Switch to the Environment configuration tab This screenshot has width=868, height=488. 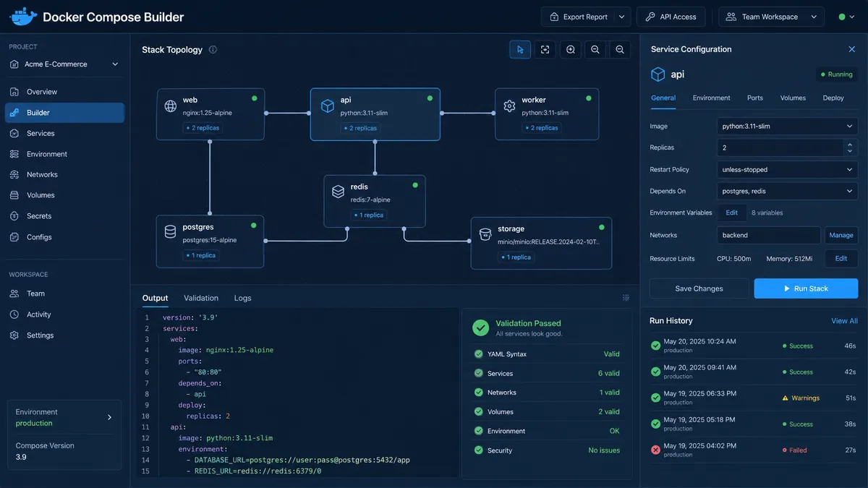712,98
